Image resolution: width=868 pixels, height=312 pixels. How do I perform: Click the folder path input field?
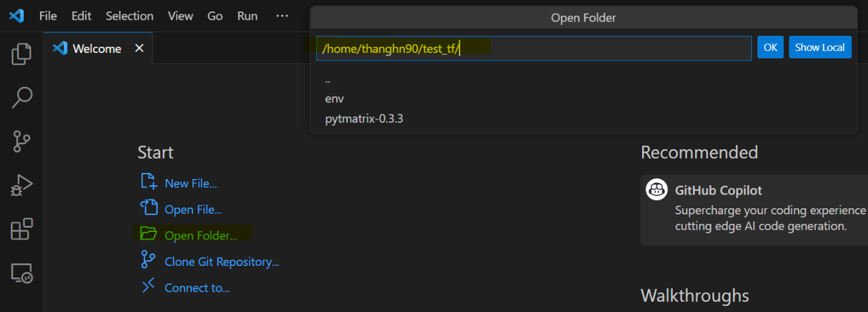534,48
